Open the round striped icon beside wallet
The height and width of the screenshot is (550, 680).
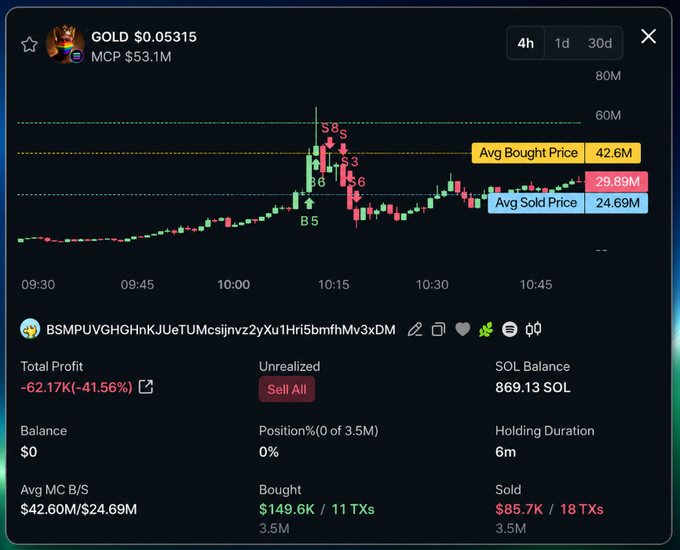pos(510,330)
